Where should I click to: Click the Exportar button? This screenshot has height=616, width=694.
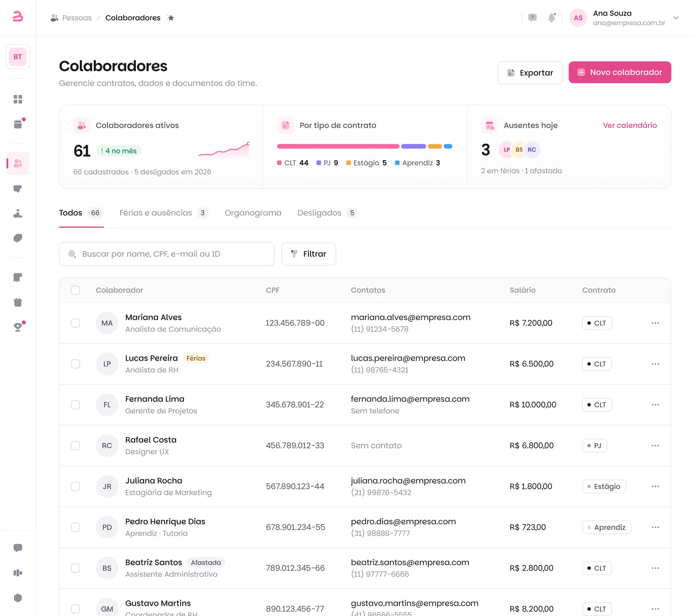530,73
